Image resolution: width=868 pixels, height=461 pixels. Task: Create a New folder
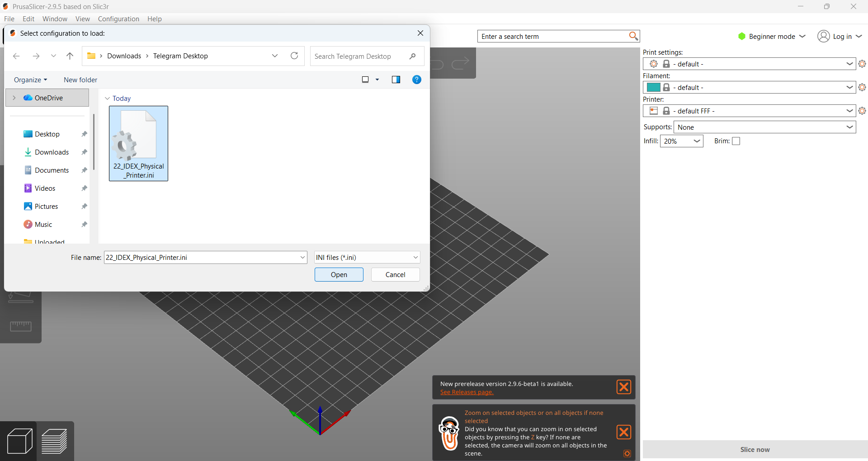[x=80, y=80]
